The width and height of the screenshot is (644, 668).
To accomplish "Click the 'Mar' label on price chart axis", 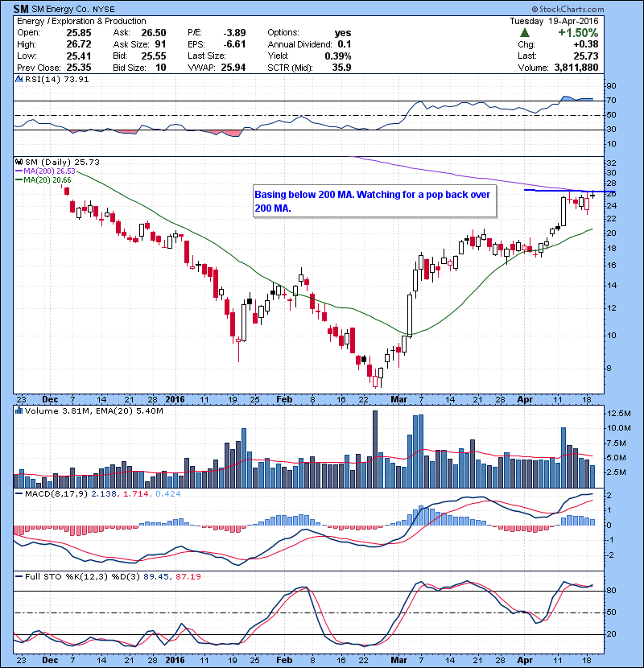I will 399,400.
